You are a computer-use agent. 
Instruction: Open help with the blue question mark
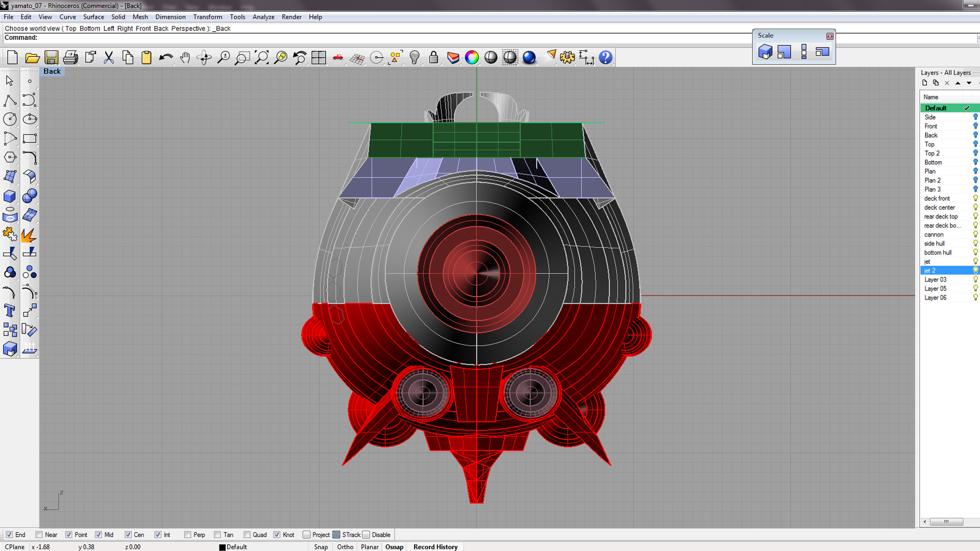pos(605,58)
